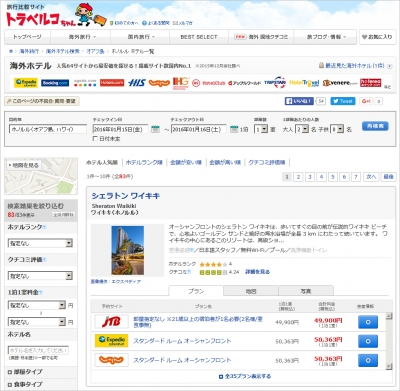Image resolution: width=400 pixels, height=391 pixels.
Task: Click the plan list scrollbar down arrow
Action: 389,366
